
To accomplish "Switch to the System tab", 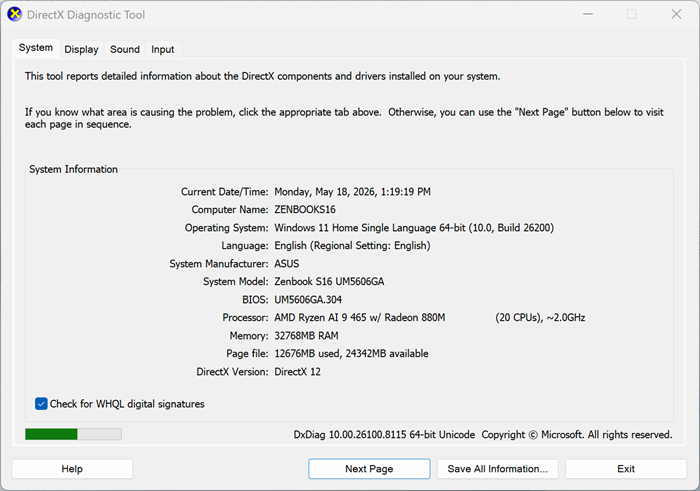I will click(x=36, y=48).
